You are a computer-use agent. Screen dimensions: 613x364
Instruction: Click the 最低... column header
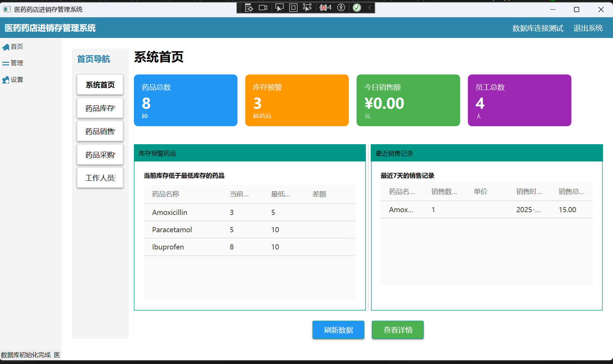pyautogui.click(x=281, y=194)
